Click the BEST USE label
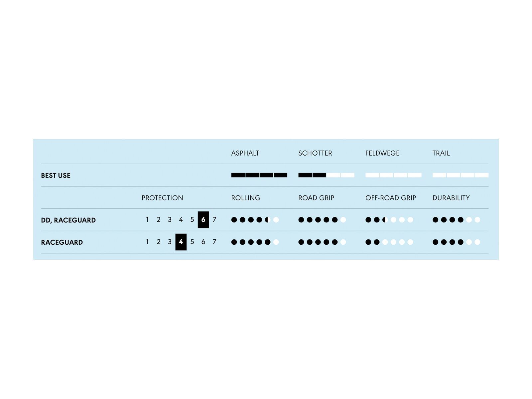Image resolution: width=532 pixels, height=399 pixels. pos(56,176)
